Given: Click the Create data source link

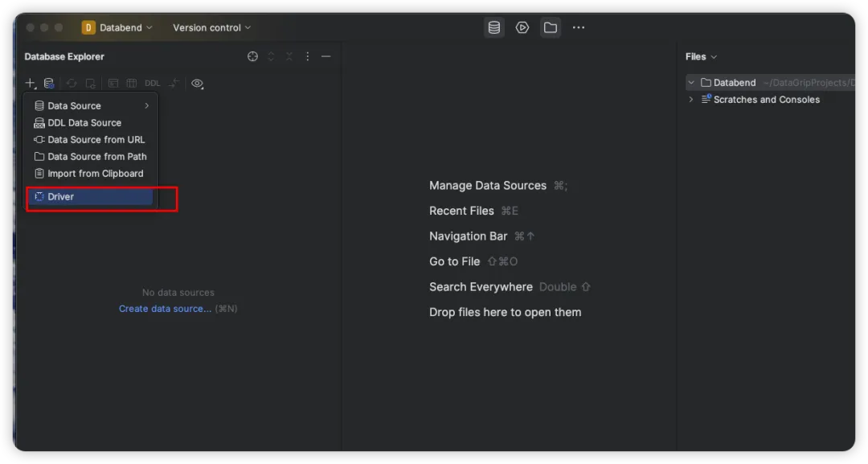Looking at the screenshot, I should click(x=165, y=309).
